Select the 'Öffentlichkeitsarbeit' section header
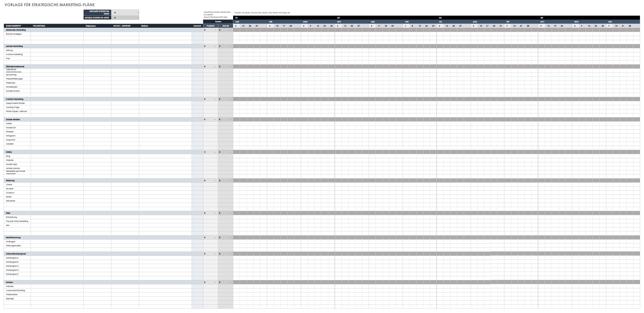This screenshot has width=644, height=313. 103,66
